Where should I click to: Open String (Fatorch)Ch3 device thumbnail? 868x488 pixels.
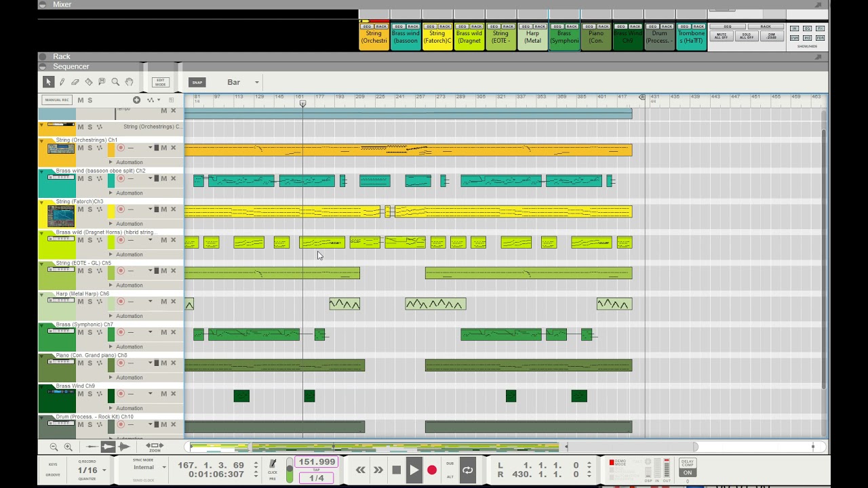[x=61, y=216]
